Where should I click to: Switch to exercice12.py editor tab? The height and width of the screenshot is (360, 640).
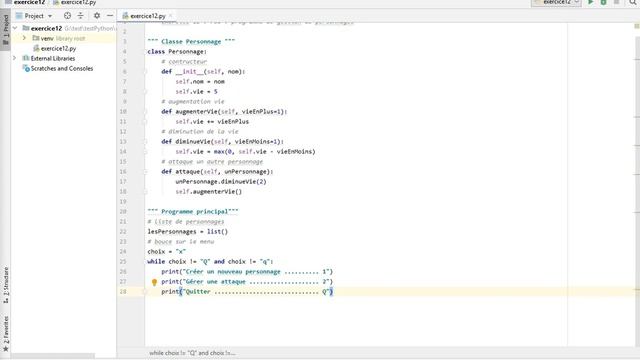tap(147, 16)
